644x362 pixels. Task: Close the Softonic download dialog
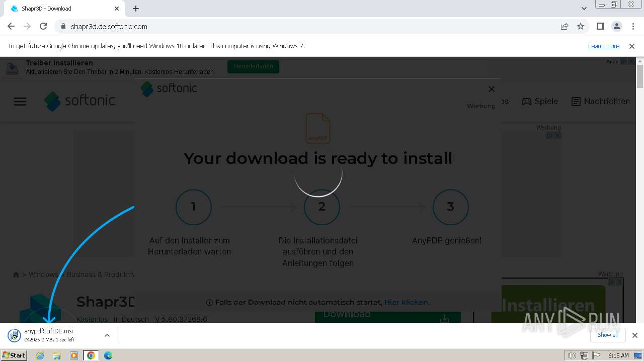click(492, 89)
